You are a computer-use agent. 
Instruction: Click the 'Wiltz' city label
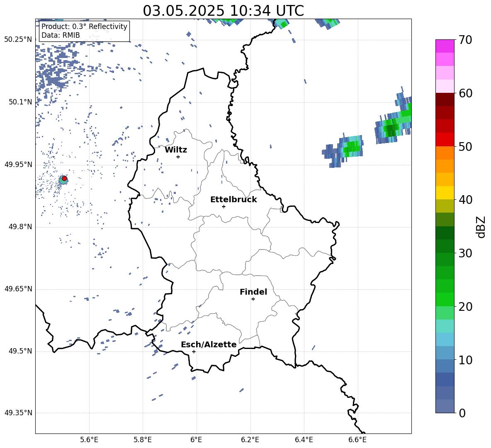coord(176,150)
